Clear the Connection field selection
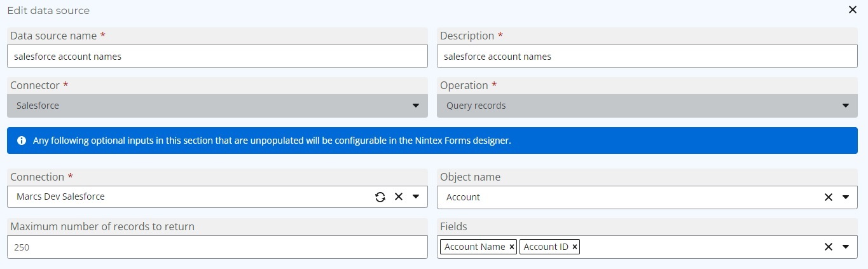The height and width of the screenshot is (269, 868). pyautogui.click(x=399, y=197)
